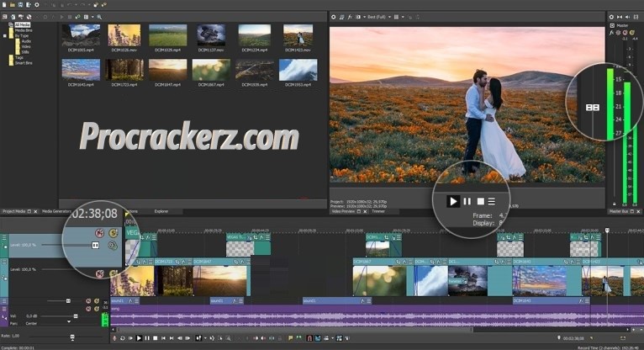Click Record microphone icon in transport bar
644x350 pixels.
113,338
